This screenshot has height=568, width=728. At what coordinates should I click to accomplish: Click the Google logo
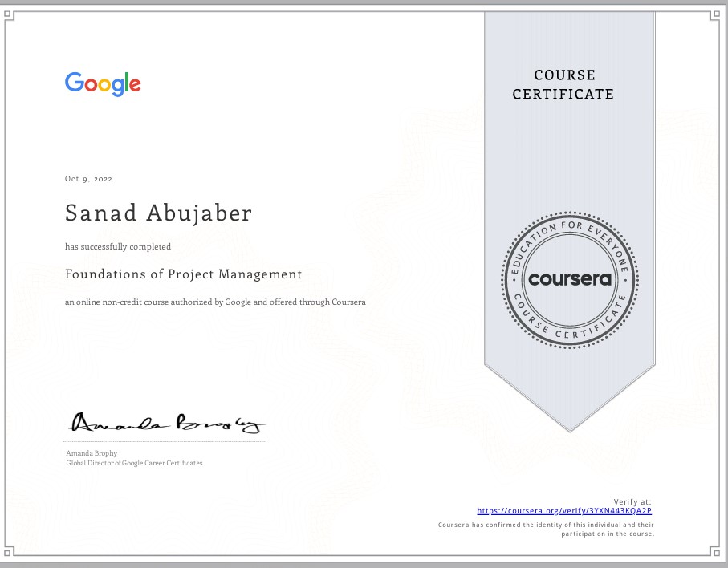point(102,83)
